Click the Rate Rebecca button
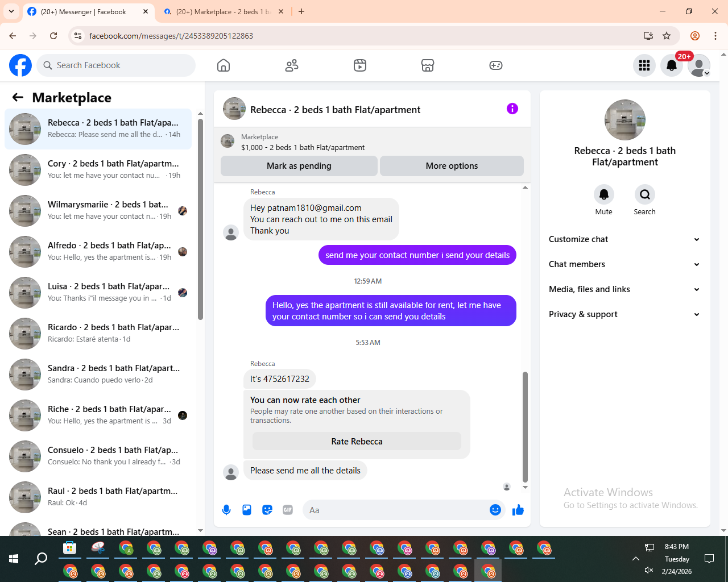This screenshot has height=582, width=728. (x=357, y=442)
